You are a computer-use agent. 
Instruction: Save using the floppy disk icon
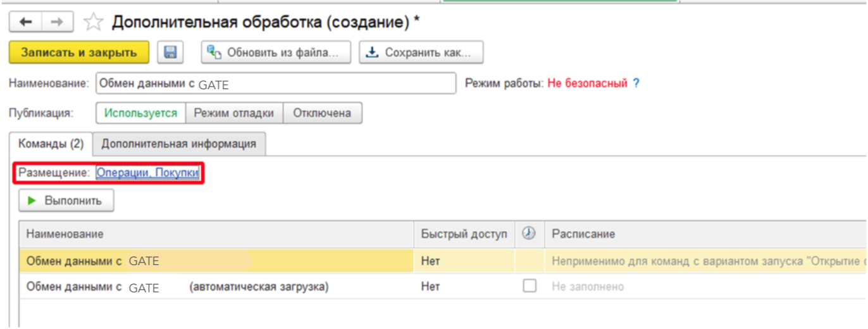[170, 53]
